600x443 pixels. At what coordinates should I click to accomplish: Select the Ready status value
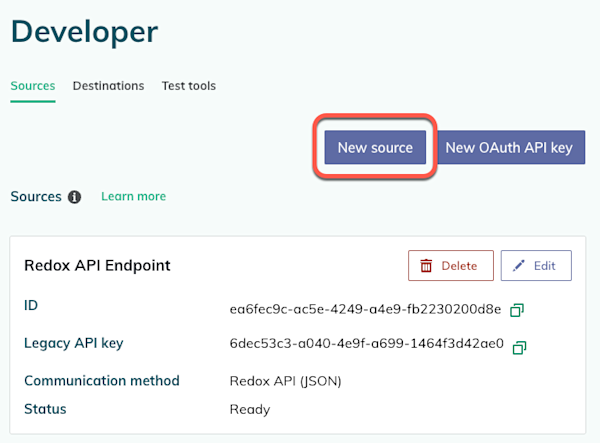(x=250, y=409)
